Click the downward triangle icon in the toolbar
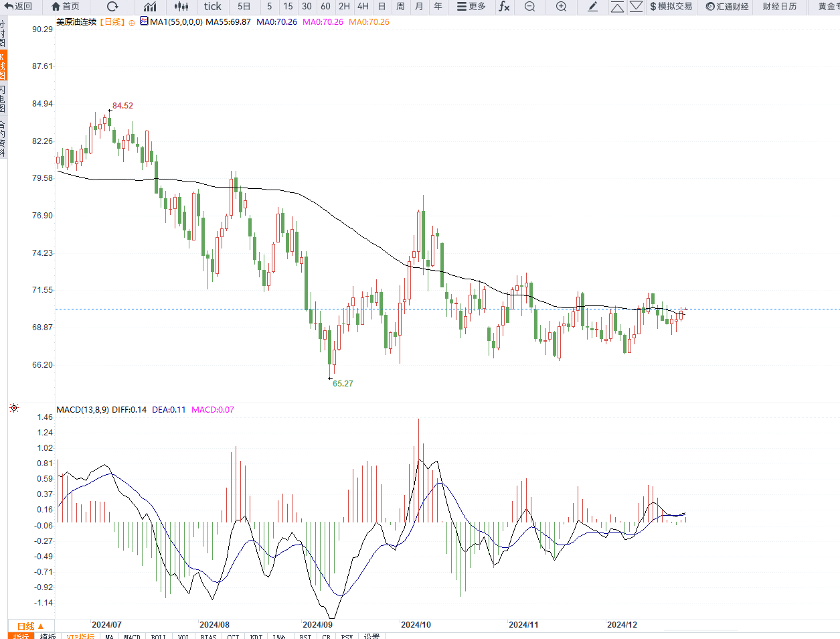This screenshot has width=840, height=639. [x=636, y=7]
